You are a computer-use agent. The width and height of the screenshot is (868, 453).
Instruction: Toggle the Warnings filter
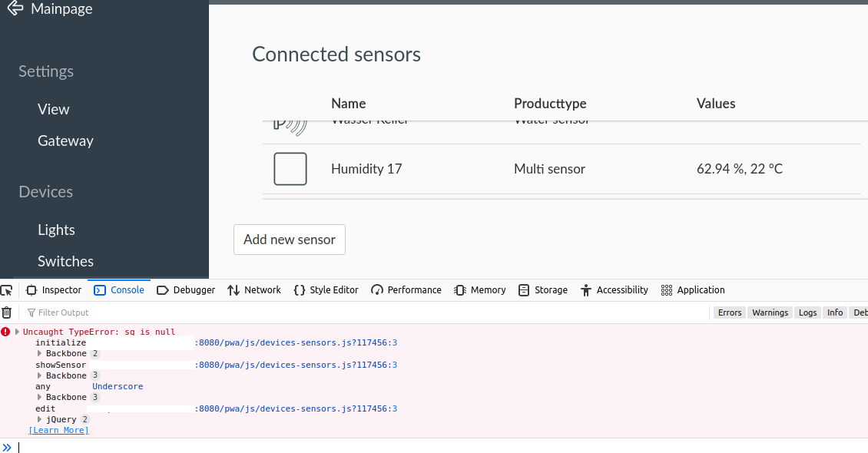click(x=770, y=312)
